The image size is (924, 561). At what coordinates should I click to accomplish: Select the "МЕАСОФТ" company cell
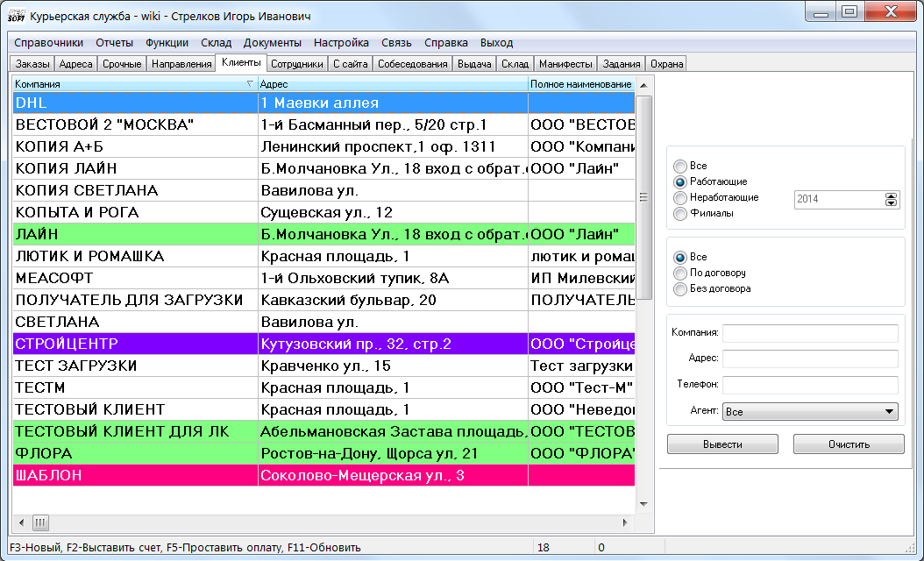136,278
